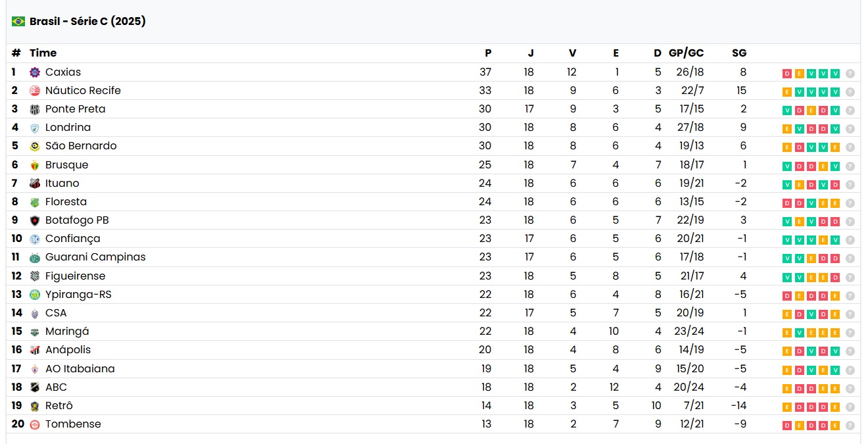
Task: Click the first red D form badge for Caxias
Action: click(787, 74)
